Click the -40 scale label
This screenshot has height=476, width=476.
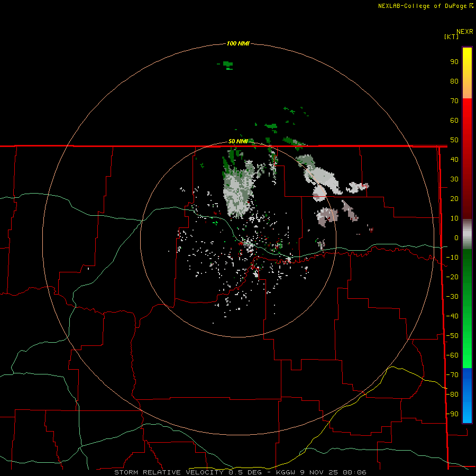pyautogui.click(x=452, y=316)
